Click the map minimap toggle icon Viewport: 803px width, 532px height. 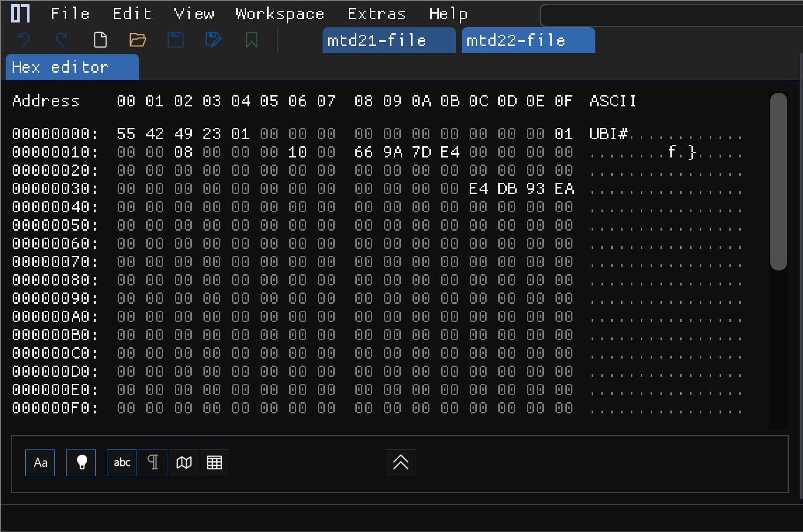click(x=184, y=463)
